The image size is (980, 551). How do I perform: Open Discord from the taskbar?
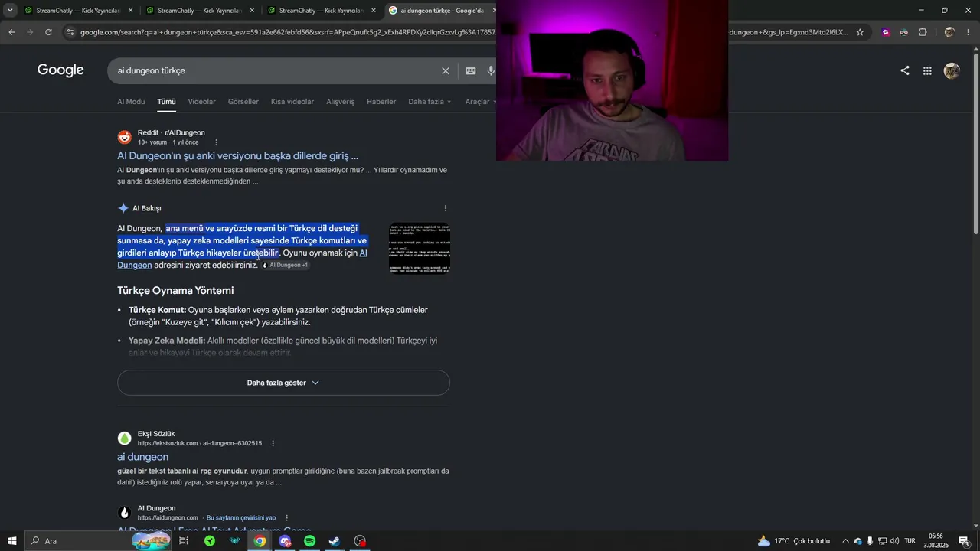point(285,541)
